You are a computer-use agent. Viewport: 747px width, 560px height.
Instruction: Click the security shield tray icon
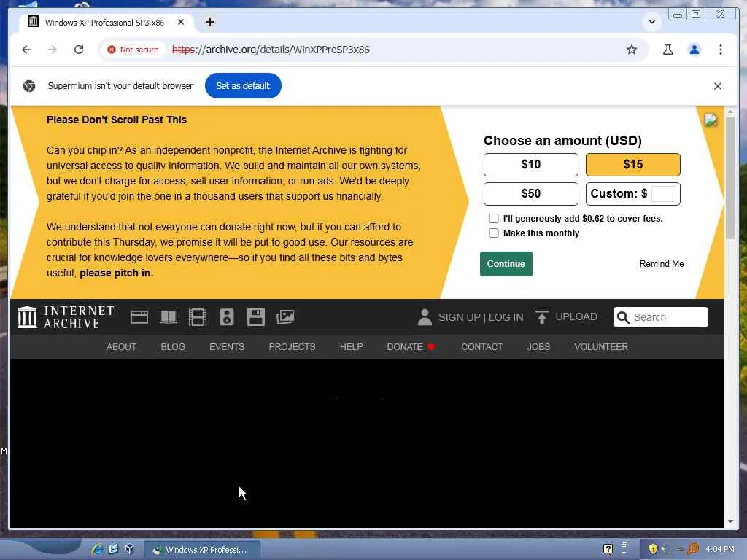point(653,549)
